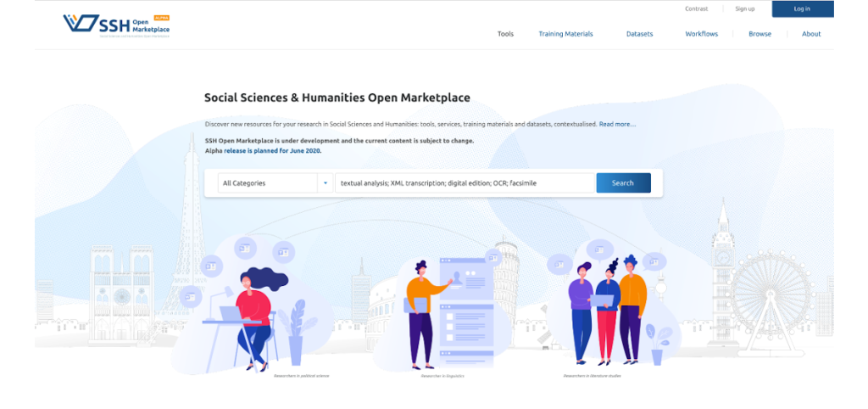868x409 pixels.
Task: Toggle the Contrast mode option
Action: click(x=697, y=8)
